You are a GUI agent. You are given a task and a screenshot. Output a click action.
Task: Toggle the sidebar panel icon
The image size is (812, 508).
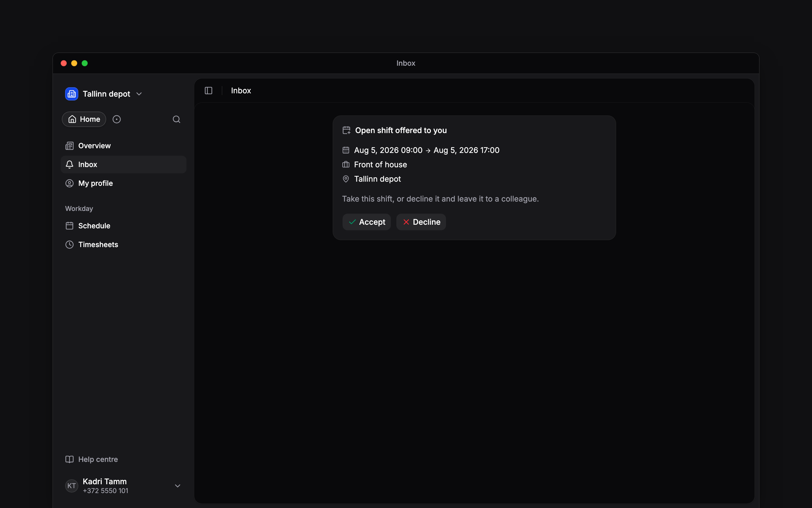click(208, 91)
